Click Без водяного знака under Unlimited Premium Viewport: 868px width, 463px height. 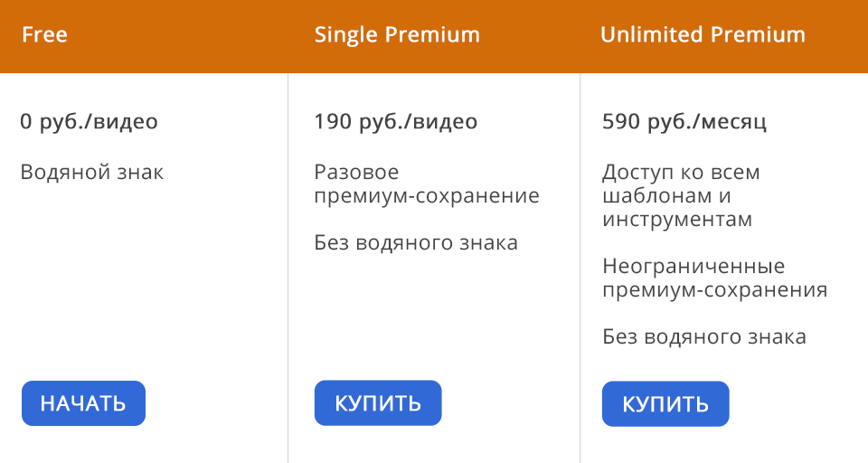click(x=703, y=337)
